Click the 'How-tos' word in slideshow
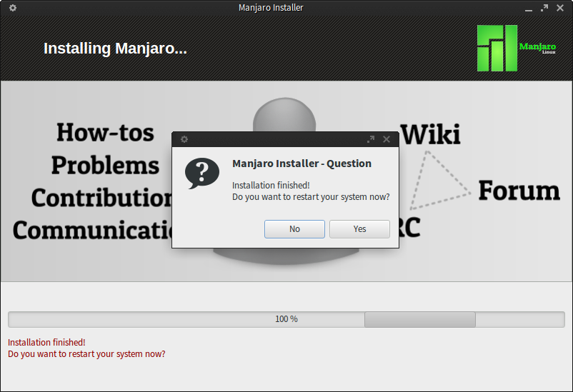The height and width of the screenshot is (392, 573). coord(105,132)
